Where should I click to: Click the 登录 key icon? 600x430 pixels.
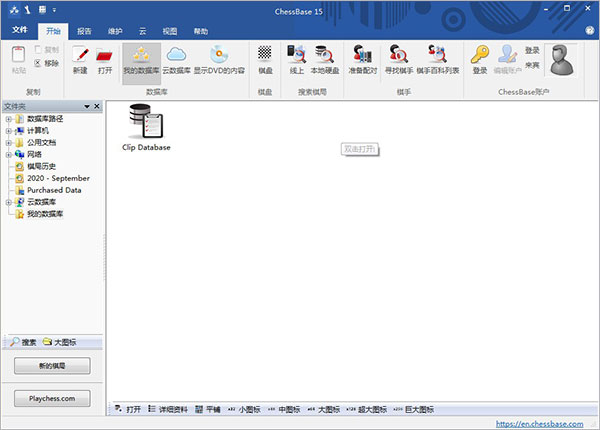pos(480,57)
